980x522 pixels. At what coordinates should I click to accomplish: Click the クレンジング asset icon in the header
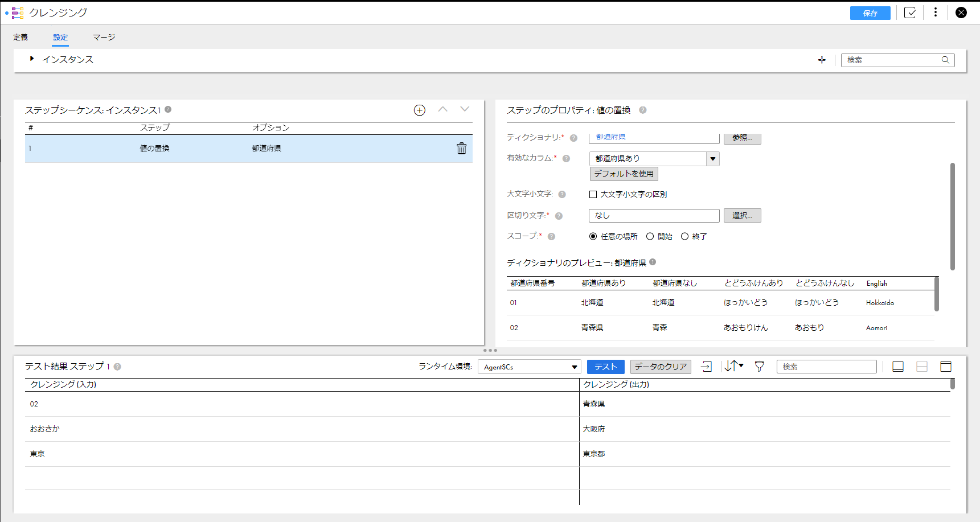coord(18,13)
